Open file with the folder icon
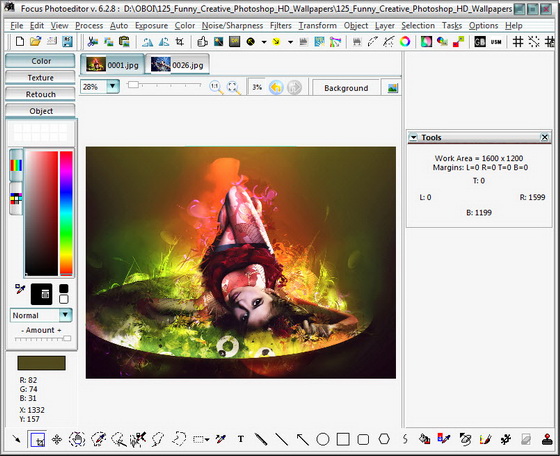 click(35, 41)
